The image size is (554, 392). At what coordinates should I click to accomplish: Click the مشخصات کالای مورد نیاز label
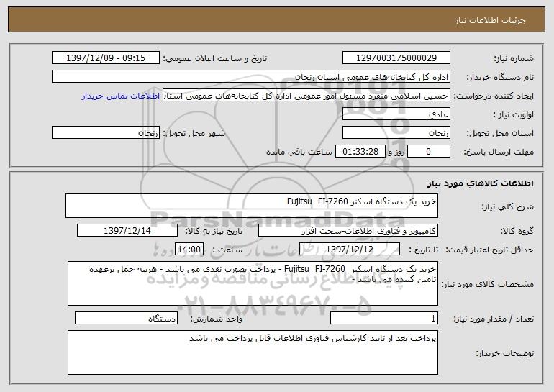(x=488, y=284)
